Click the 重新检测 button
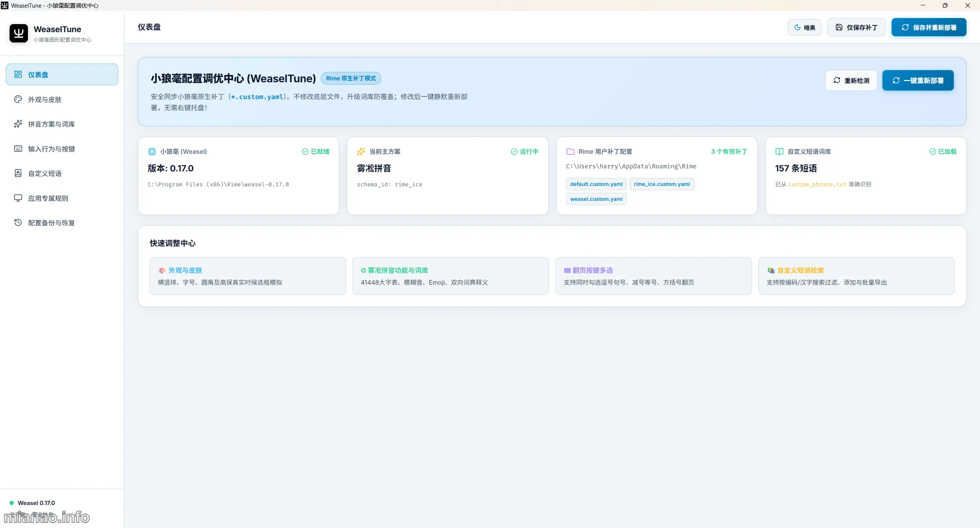 851,80
